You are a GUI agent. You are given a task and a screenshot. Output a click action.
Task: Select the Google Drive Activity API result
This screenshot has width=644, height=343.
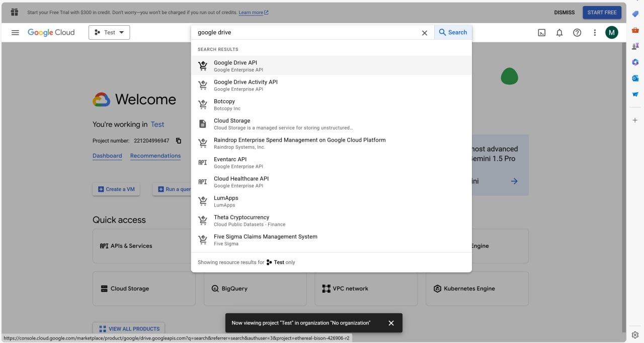[x=332, y=85]
